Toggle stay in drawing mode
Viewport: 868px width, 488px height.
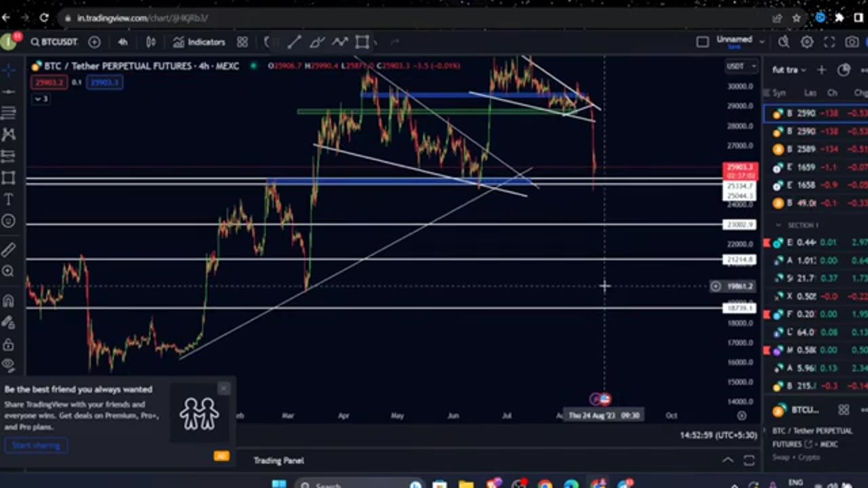tap(8, 323)
